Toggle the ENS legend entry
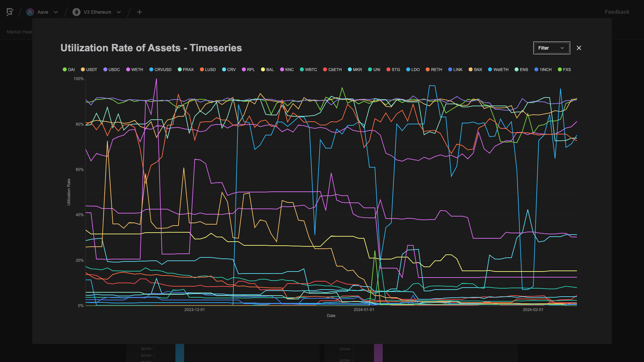 [x=521, y=70]
